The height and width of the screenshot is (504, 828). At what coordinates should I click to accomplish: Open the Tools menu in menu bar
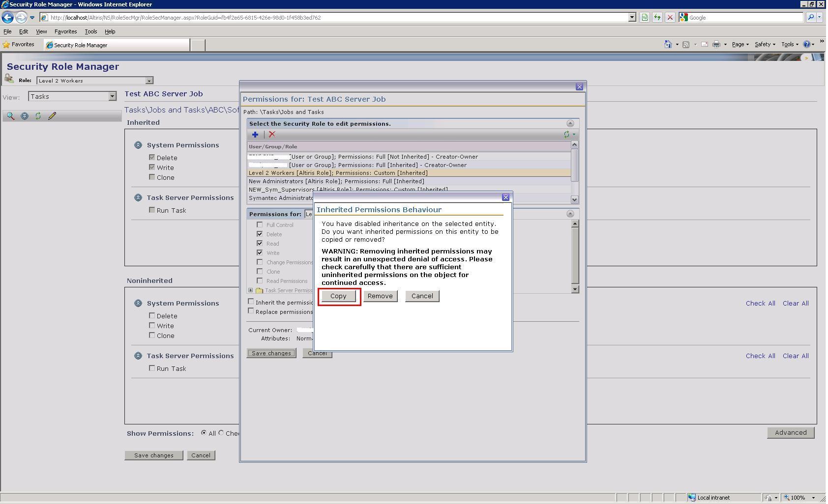pyautogui.click(x=90, y=31)
